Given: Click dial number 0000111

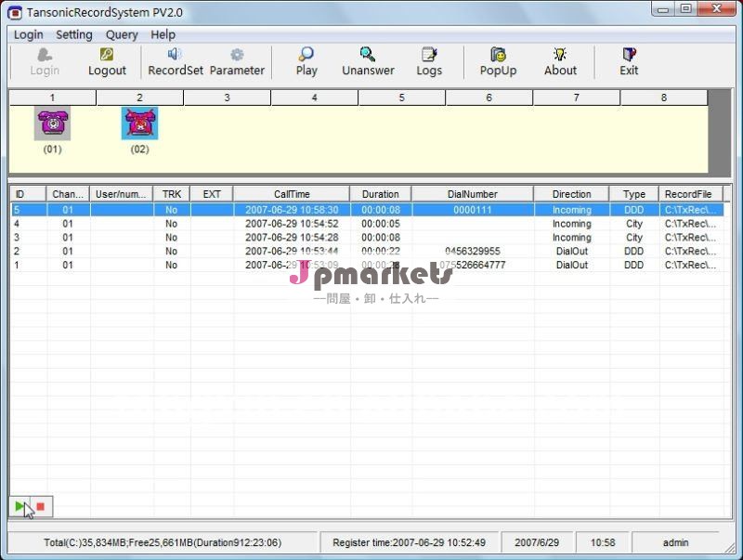Looking at the screenshot, I should pos(473,210).
